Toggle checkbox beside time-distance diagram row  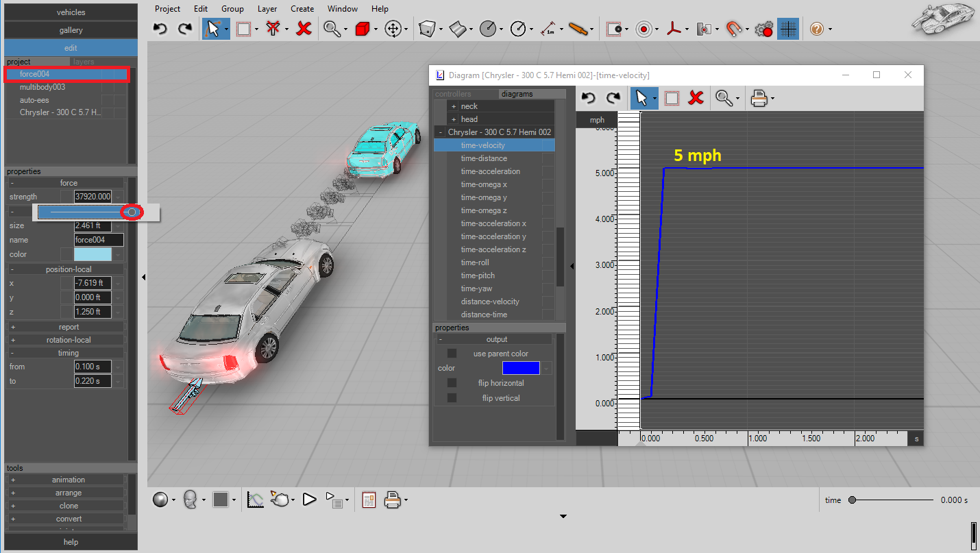click(x=548, y=158)
